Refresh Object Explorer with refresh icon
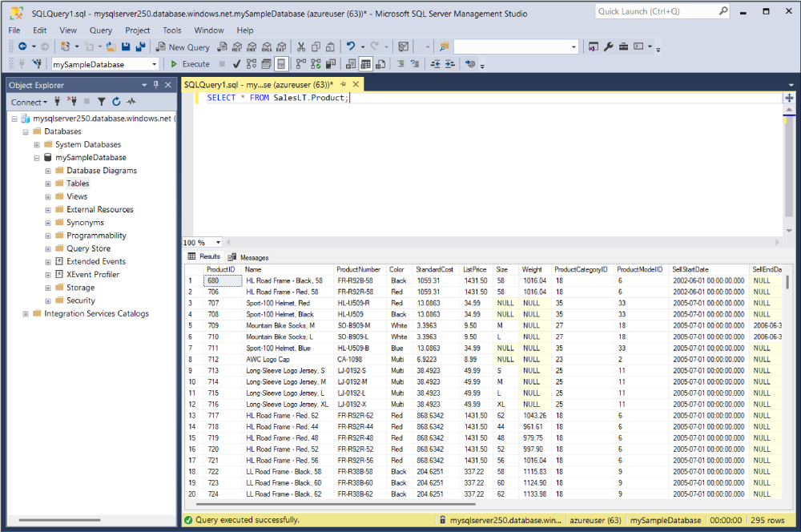Viewport: 801px width, 532px height. [116, 102]
